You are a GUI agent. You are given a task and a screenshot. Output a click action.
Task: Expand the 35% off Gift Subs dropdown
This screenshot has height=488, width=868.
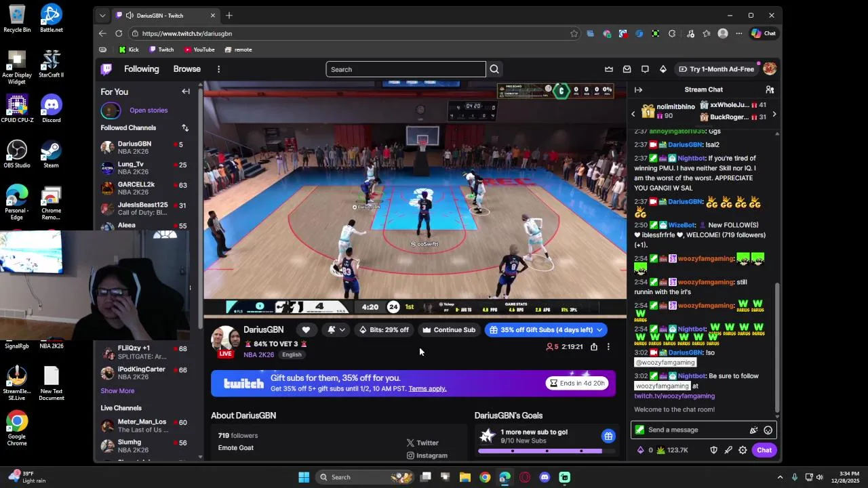pos(599,330)
